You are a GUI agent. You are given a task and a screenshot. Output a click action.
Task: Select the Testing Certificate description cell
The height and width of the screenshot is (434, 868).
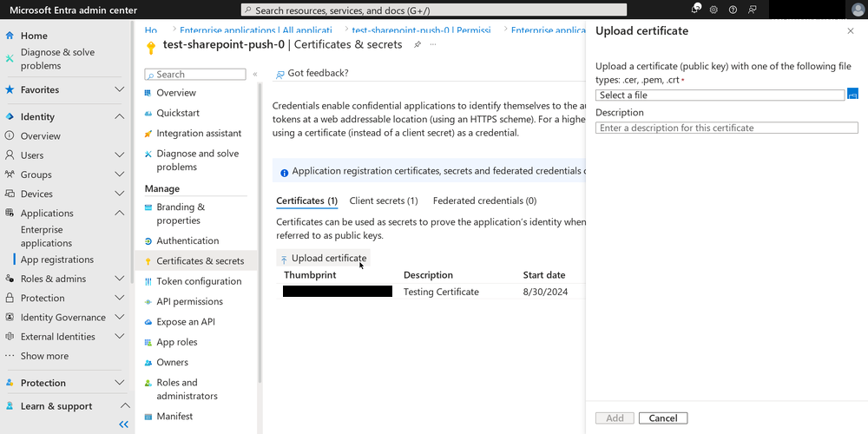pos(441,292)
